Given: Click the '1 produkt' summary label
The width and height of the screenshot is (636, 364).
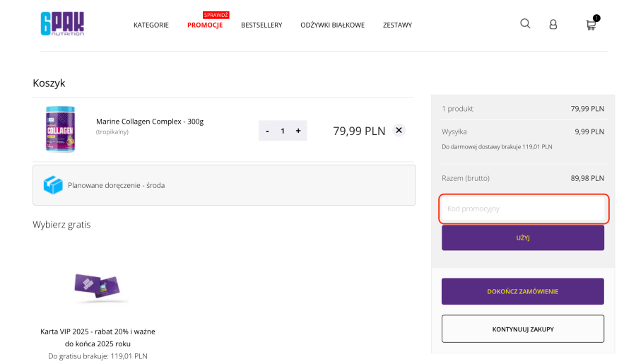Looking at the screenshot, I should tap(457, 109).
